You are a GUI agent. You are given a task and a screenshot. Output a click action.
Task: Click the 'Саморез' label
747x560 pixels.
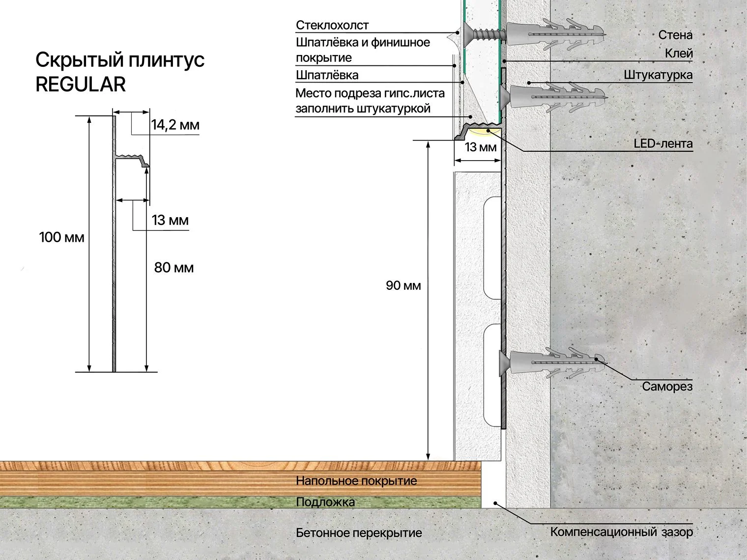pos(667,387)
